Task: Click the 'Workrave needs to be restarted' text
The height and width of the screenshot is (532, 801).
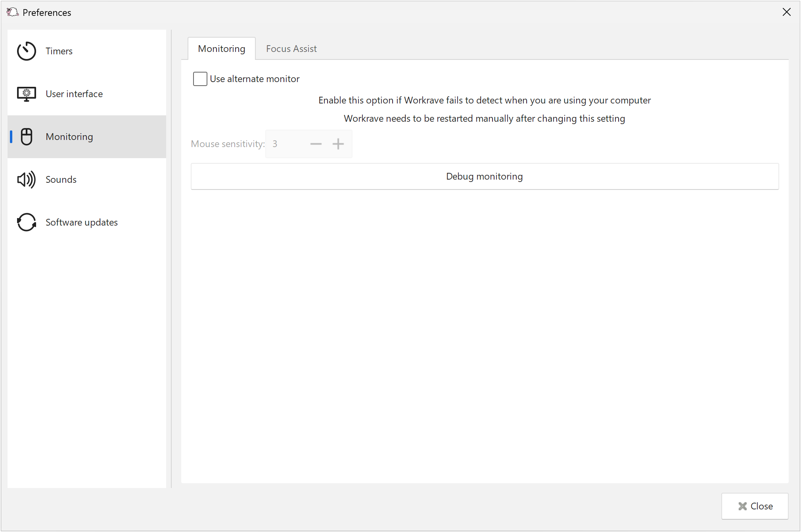Action: click(485, 119)
